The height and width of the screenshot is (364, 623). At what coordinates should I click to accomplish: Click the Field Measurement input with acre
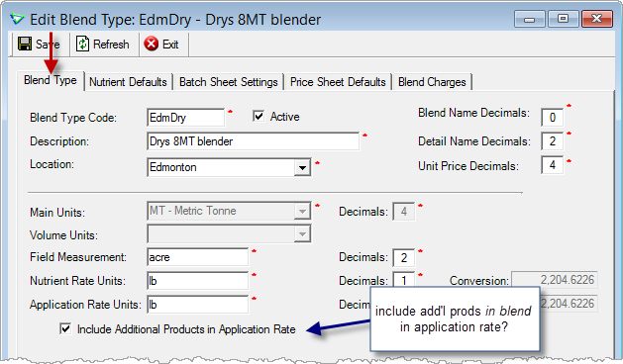[x=197, y=257]
